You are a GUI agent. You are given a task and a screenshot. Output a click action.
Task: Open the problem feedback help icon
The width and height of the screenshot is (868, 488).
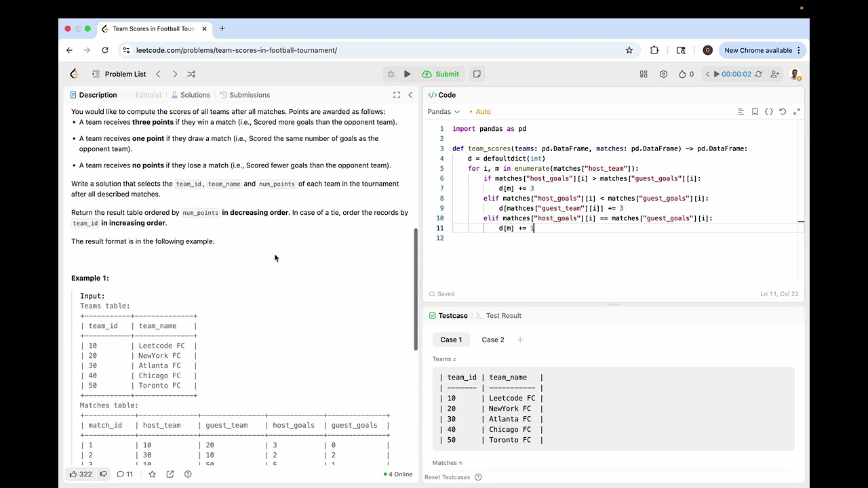188,474
